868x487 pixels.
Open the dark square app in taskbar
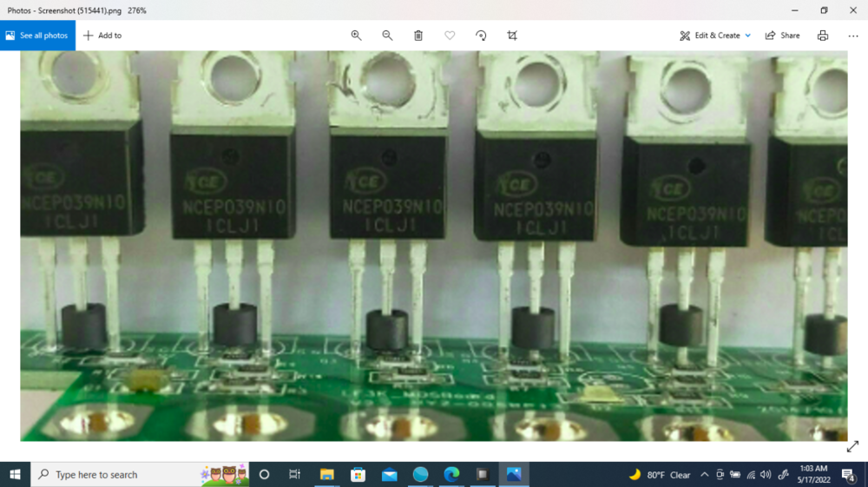[483, 474]
